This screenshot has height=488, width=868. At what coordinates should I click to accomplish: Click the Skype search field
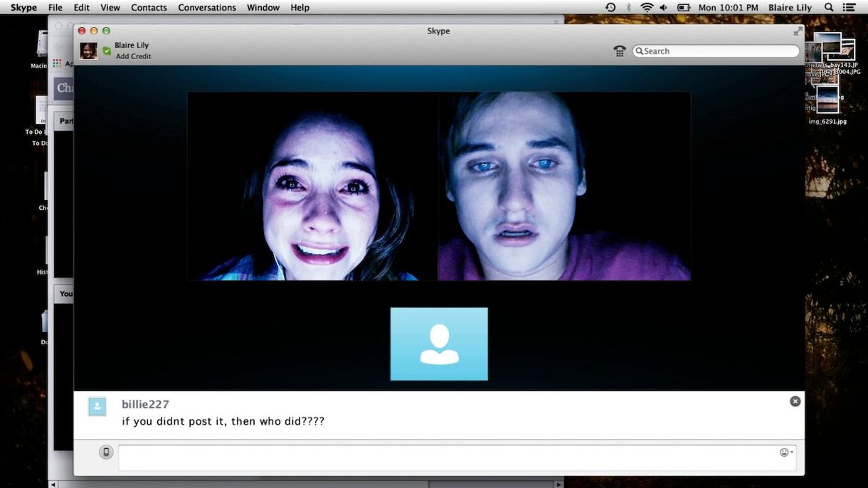[716, 51]
